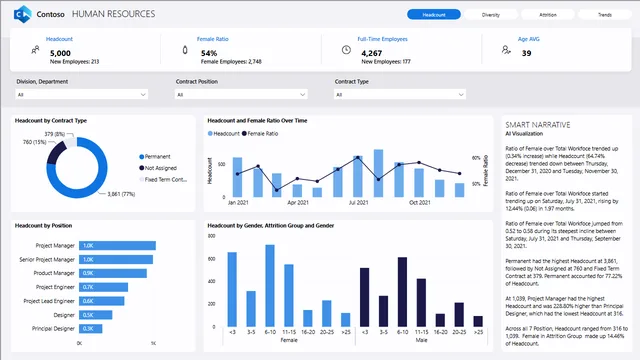640x360 pixels.
Task: Click the Full-Time Employees card title
Action: coord(382,39)
